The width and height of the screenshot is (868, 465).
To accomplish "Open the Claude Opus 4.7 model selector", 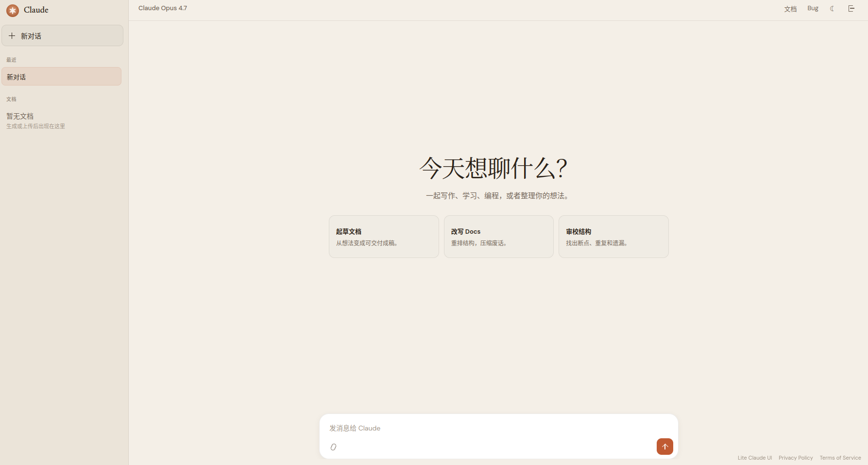I will click(163, 8).
